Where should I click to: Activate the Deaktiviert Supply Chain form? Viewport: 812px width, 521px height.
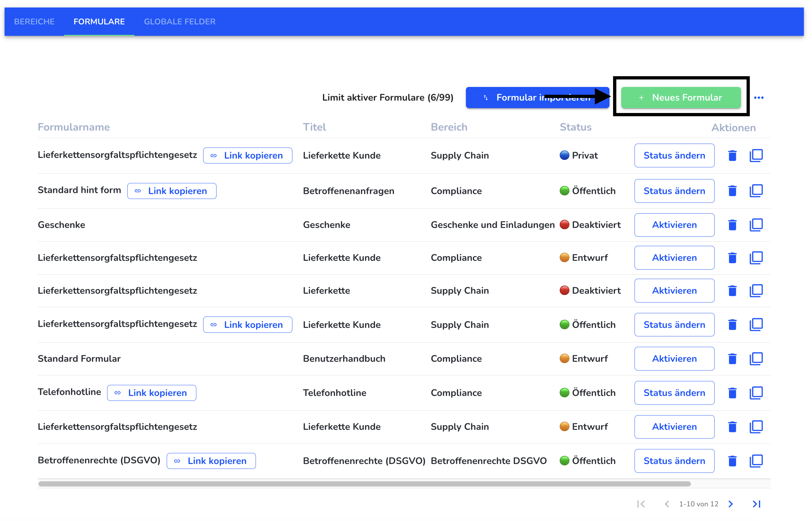(674, 291)
